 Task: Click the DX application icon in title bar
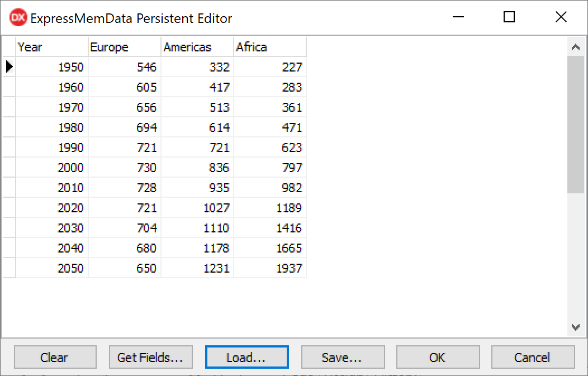coord(18,18)
